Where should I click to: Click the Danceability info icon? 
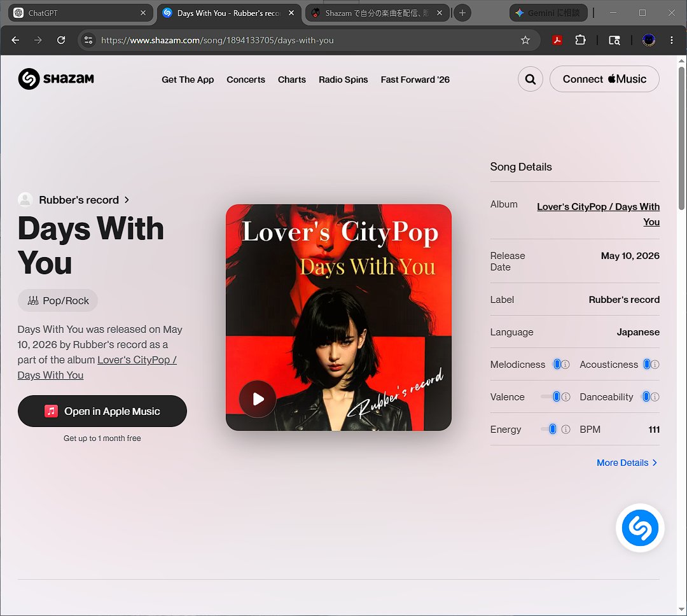655,397
